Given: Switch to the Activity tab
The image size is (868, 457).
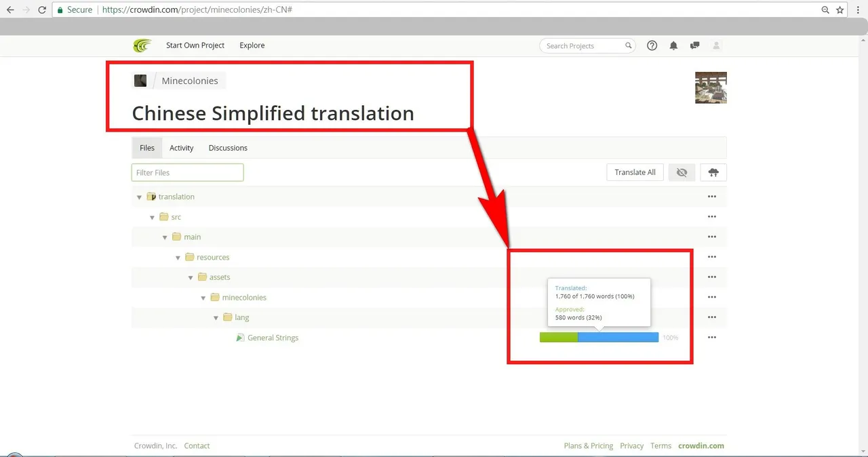Looking at the screenshot, I should 182,148.
